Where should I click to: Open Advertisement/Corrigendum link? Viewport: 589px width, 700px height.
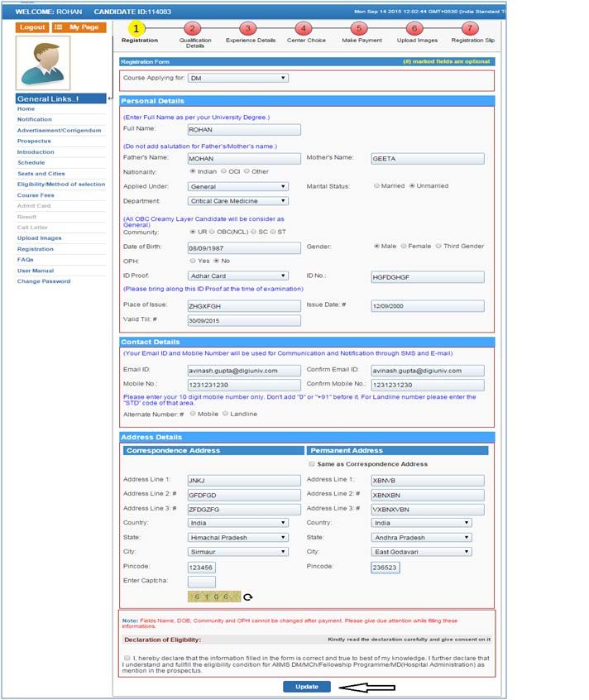click(59, 131)
